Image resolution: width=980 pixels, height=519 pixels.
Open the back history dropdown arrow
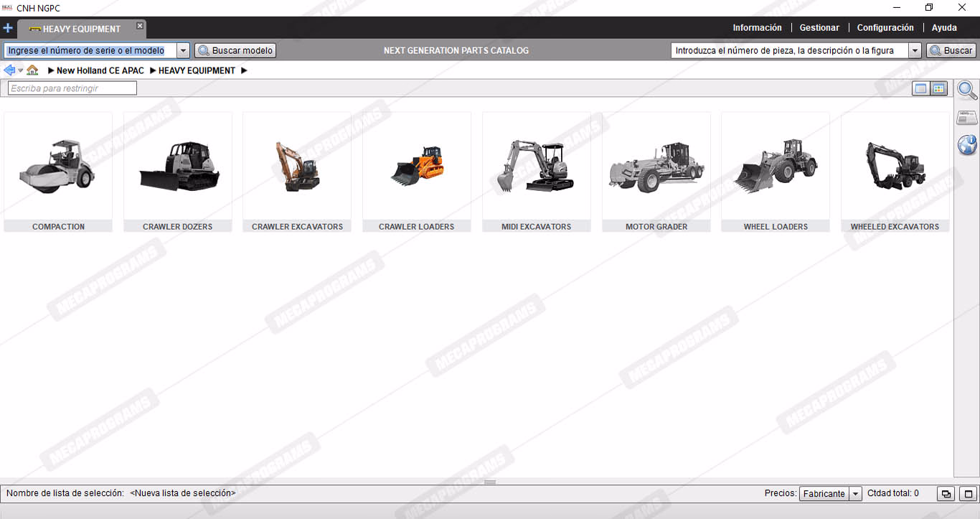20,70
